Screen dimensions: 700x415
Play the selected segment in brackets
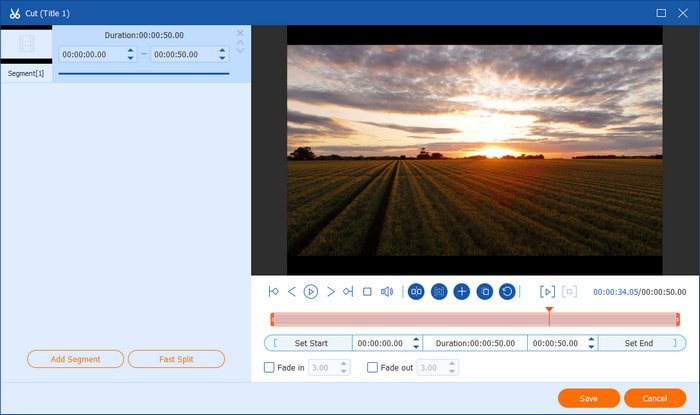(x=547, y=292)
